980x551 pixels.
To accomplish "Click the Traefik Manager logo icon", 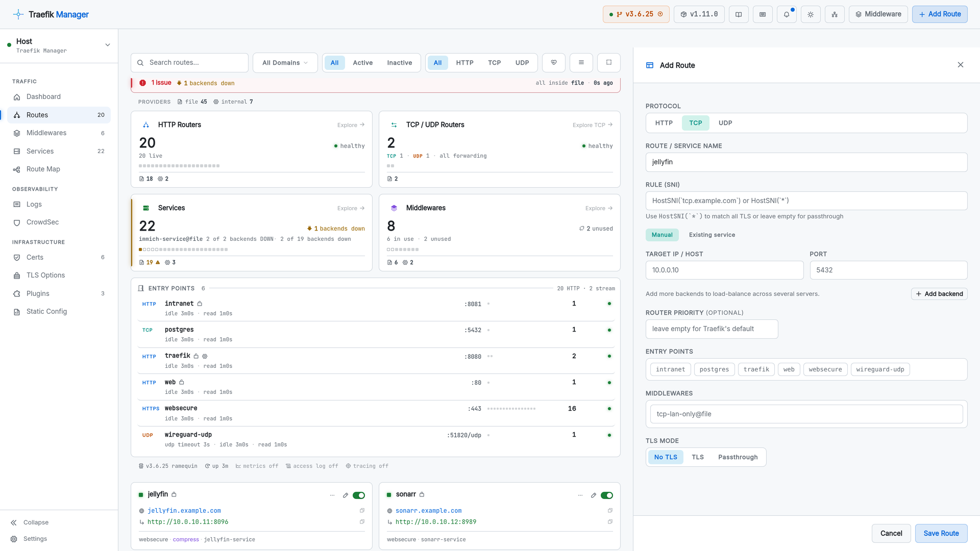I will click(x=18, y=14).
